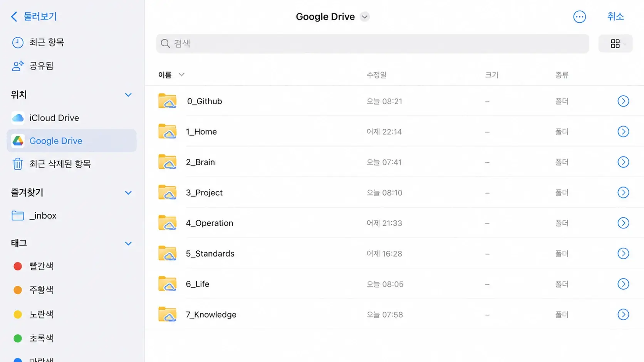
Task: Open the 0_Github folder icon
Action: 167,101
